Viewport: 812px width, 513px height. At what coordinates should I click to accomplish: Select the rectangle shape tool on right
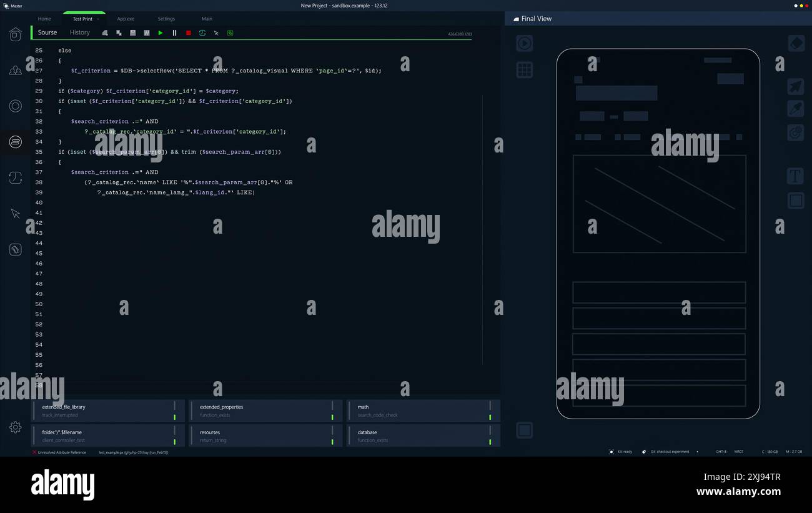[796, 201]
